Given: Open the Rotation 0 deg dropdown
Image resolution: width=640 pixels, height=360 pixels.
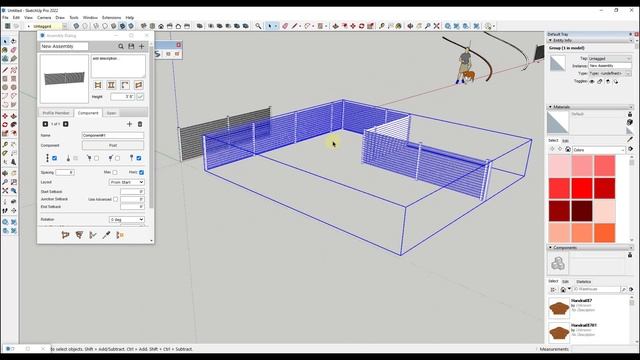Looking at the screenshot, I should (127, 220).
